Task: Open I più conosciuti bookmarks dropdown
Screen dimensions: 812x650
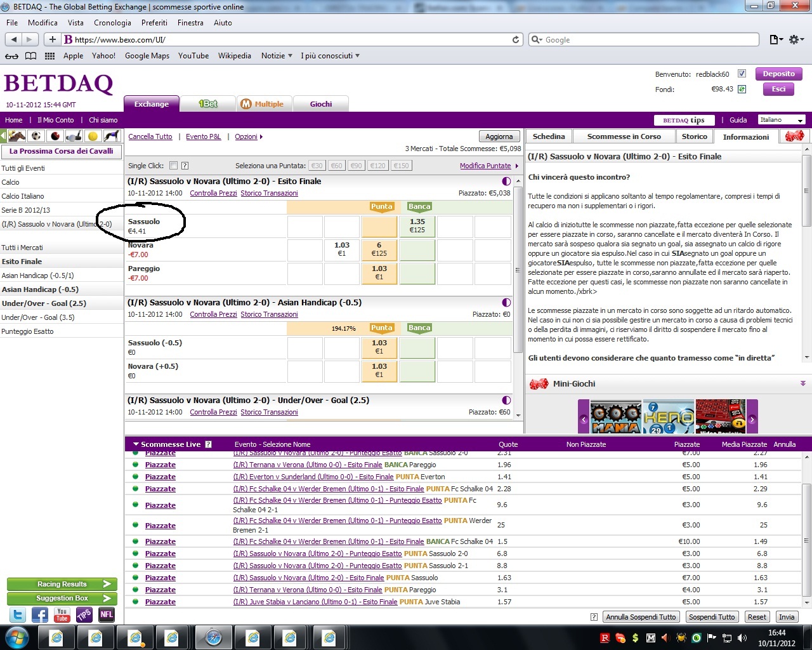Action: [x=330, y=56]
